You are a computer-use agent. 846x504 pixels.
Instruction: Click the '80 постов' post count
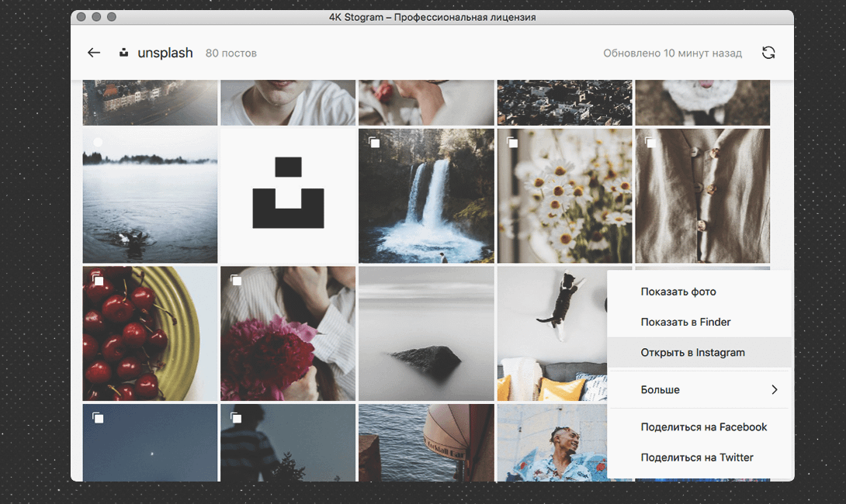tap(231, 53)
